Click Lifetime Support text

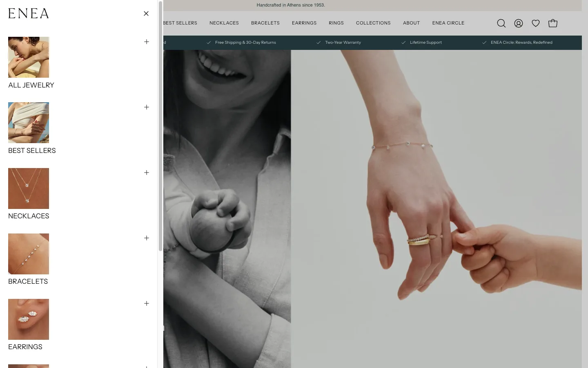426,43
